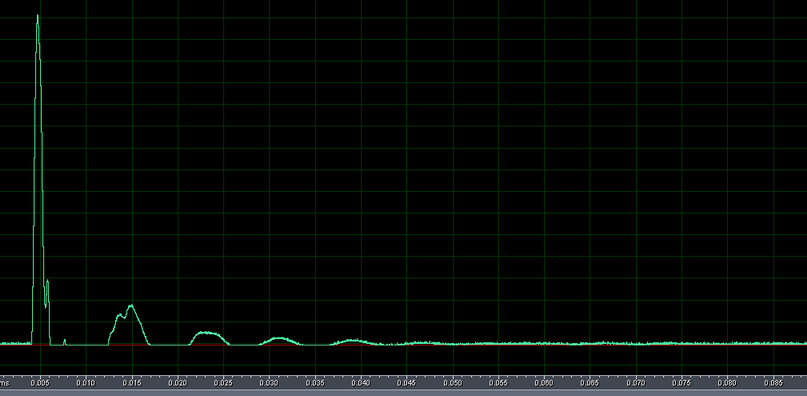Click the 0.085 mark on the time ruler
This screenshot has width=807, height=396.
tap(773, 383)
